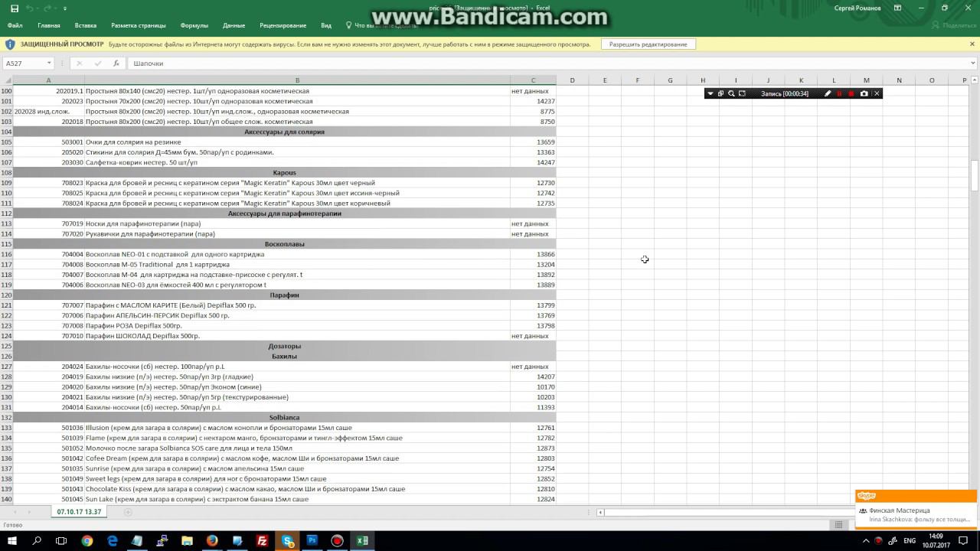Open Task View on the taskbar
Viewport: 980px width, 551px height.
pyautogui.click(x=61, y=541)
